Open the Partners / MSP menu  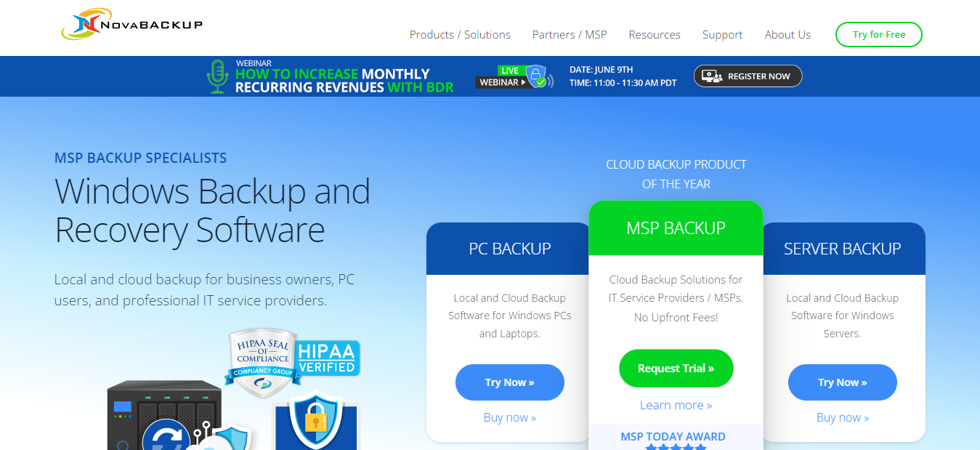pyautogui.click(x=570, y=34)
